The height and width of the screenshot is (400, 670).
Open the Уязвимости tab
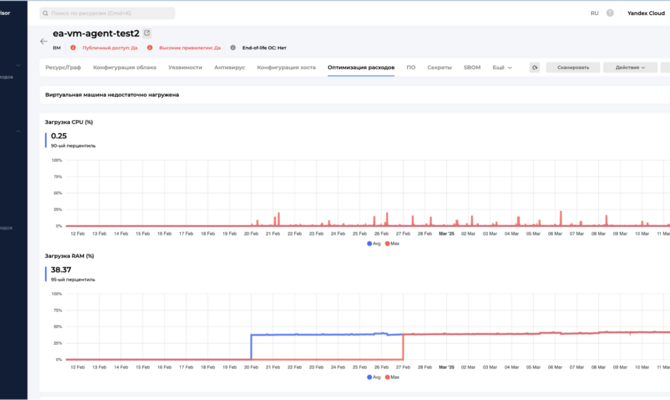pos(185,68)
